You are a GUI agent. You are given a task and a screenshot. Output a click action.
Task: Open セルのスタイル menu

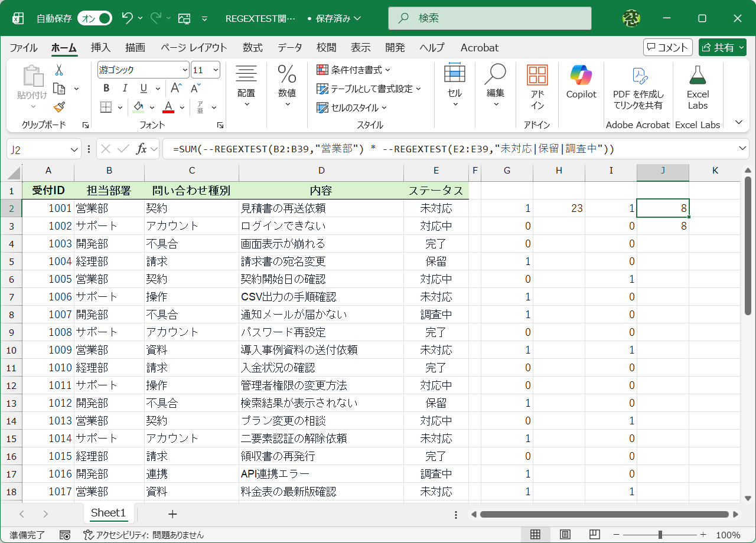coord(351,107)
